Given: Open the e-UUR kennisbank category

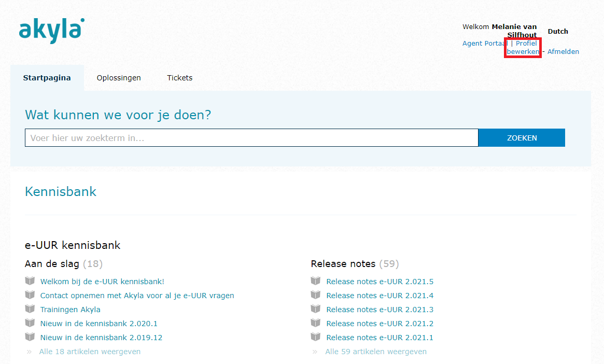Looking at the screenshot, I should 73,245.
